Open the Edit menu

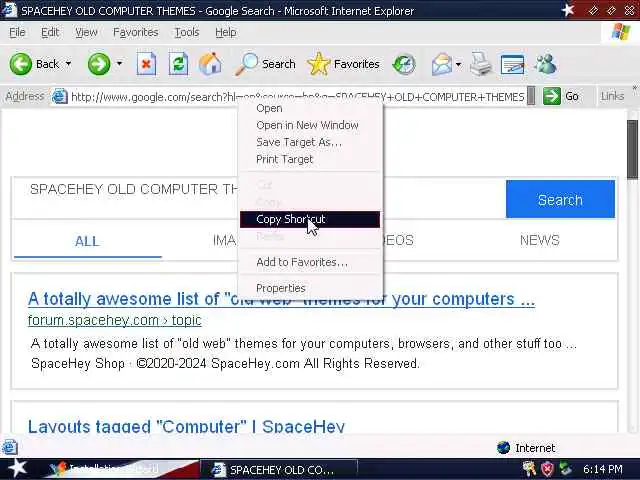pos(50,32)
